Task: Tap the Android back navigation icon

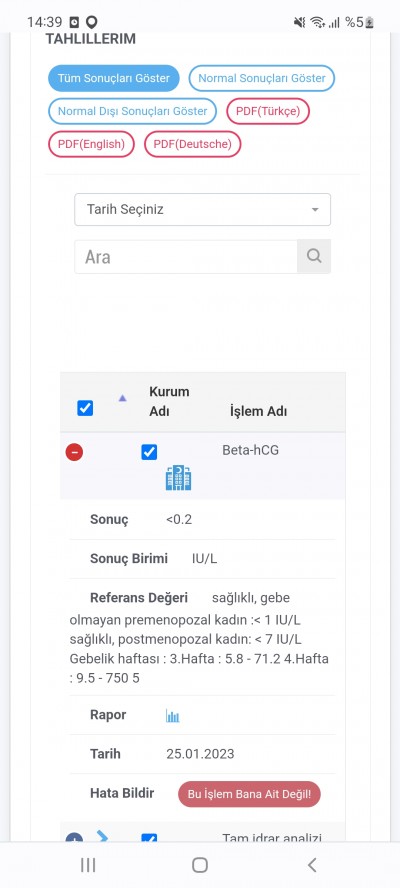Action: [312, 865]
